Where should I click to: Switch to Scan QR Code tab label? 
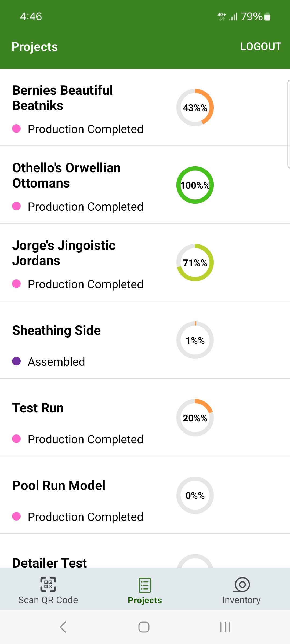pyautogui.click(x=48, y=600)
